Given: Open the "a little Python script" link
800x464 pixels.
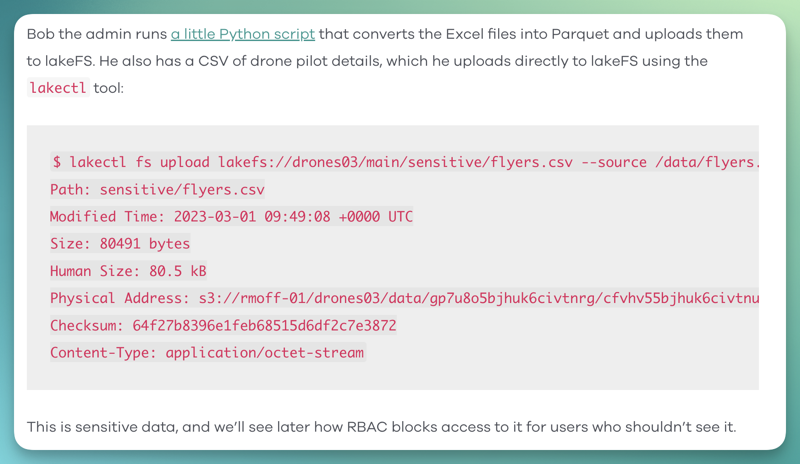Looking at the screenshot, I should pyautogui.click(x=243, y=34).
